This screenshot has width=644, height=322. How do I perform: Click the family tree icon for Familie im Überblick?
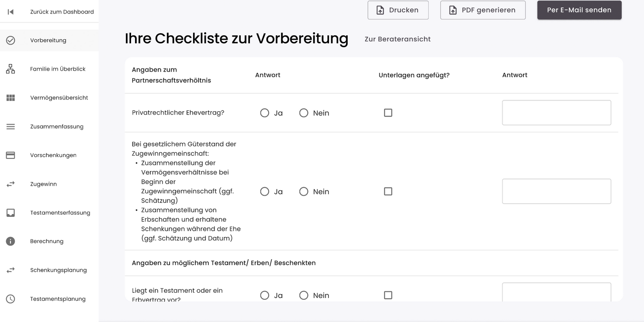(10, 69)
